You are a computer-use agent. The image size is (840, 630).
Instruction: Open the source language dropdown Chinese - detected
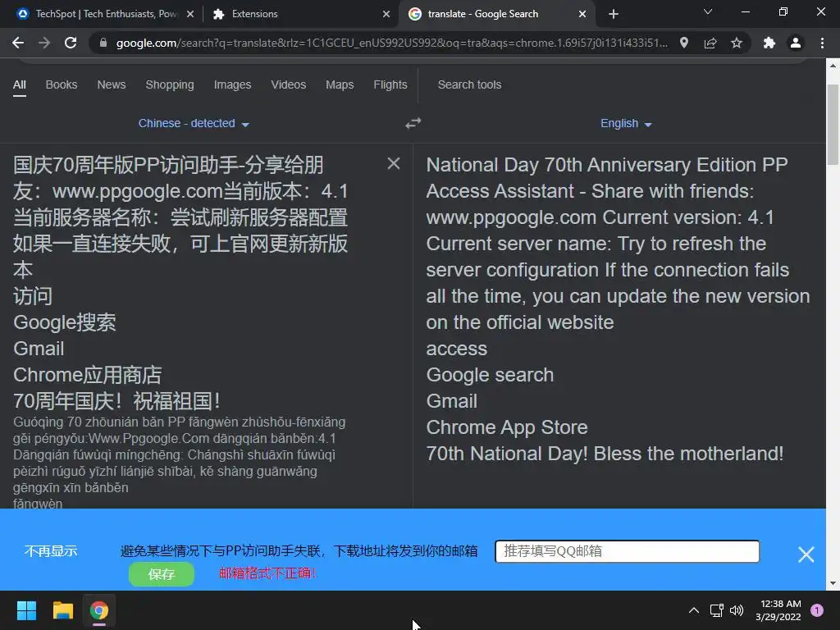coord(194,123)
